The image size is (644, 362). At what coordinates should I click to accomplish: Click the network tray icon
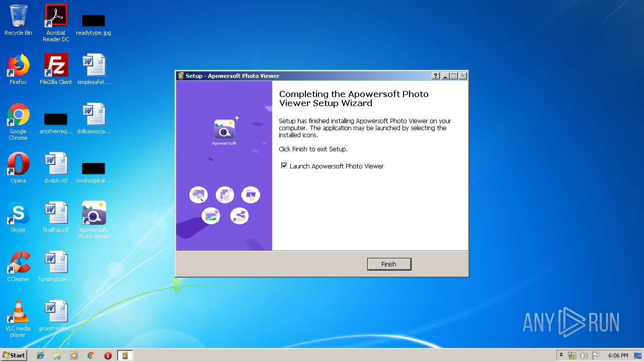(x=572, y=355)
